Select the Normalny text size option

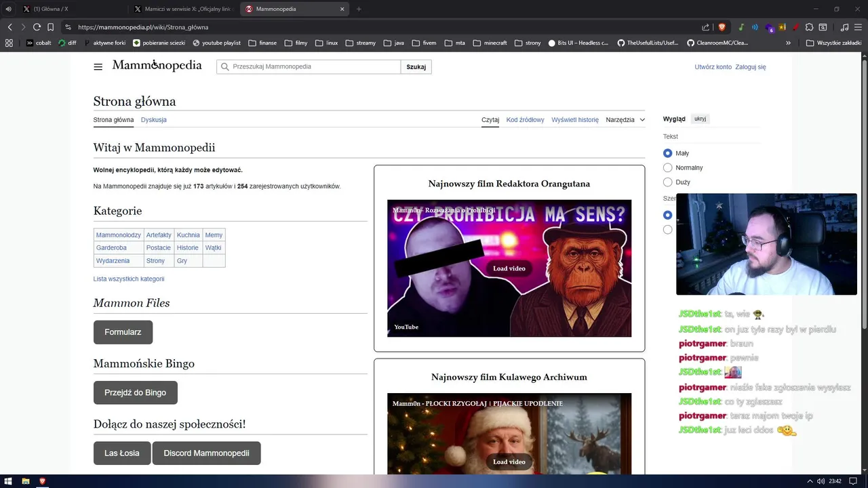pos(668,167)
